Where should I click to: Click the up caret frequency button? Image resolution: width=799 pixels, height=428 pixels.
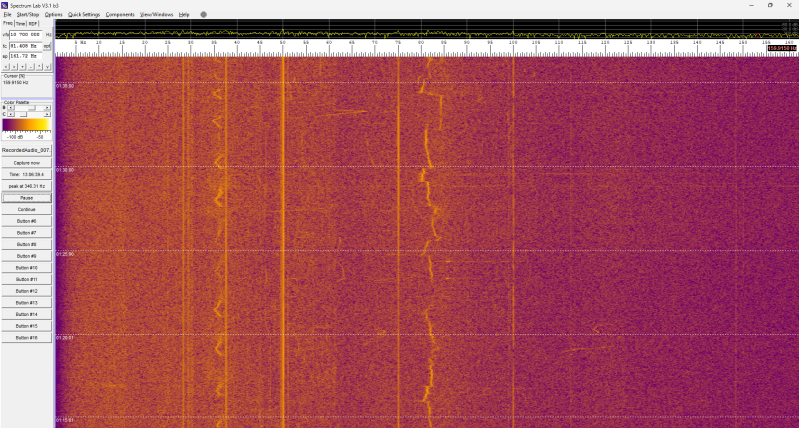click(39, 67)
